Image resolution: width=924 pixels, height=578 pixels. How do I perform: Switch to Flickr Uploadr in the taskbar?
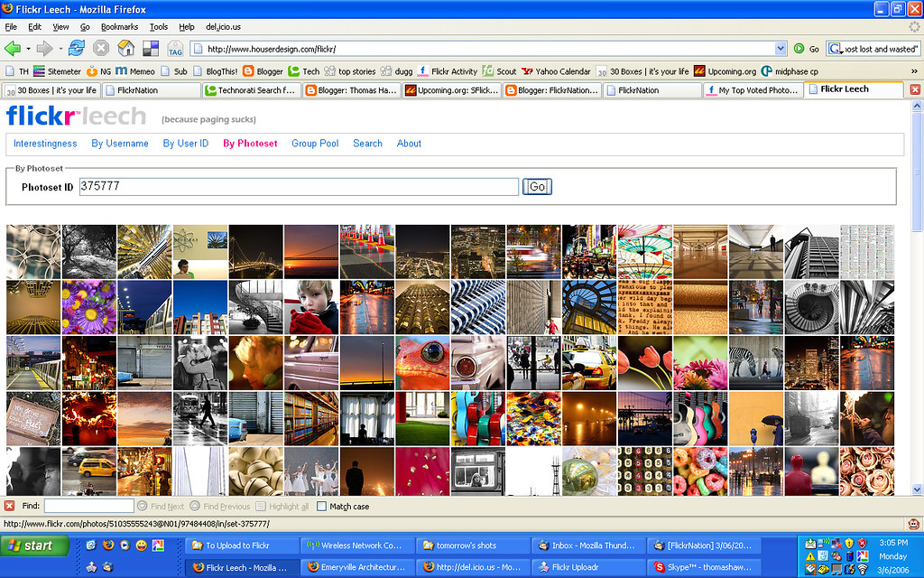coord(589,567)
